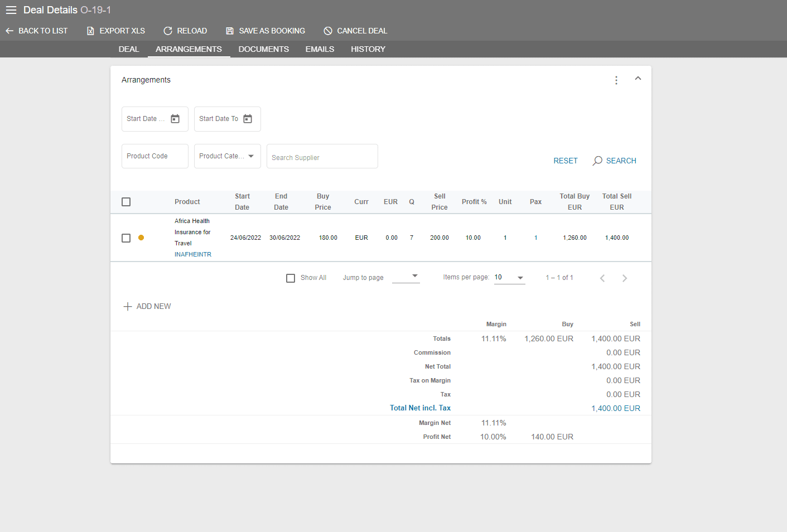Open calendar for Start Date To

coord(248,119)
